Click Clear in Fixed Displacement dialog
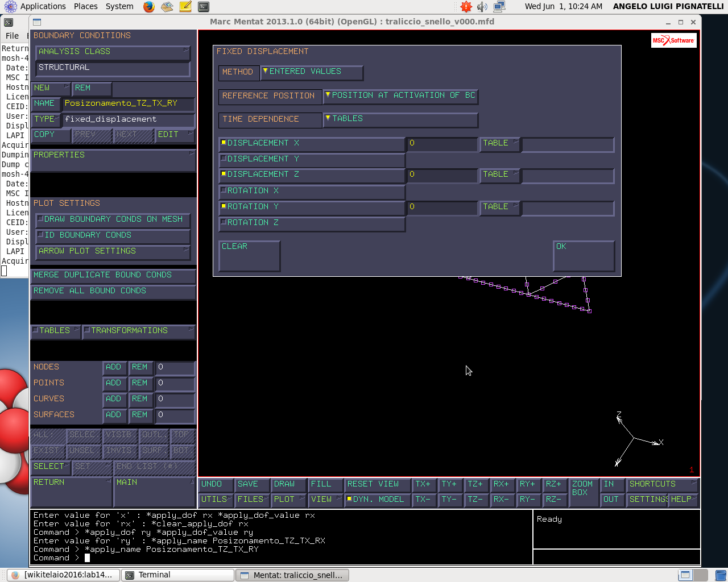The image size is (728, 582). 250,255
